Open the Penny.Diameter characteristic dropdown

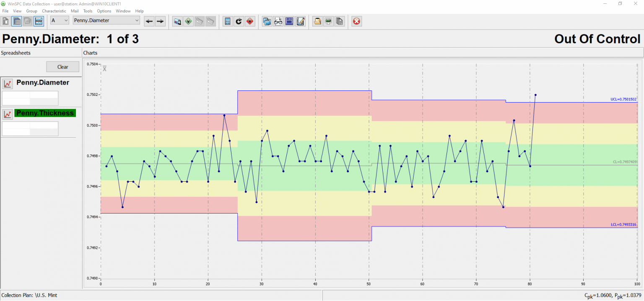tap(106, 21)
